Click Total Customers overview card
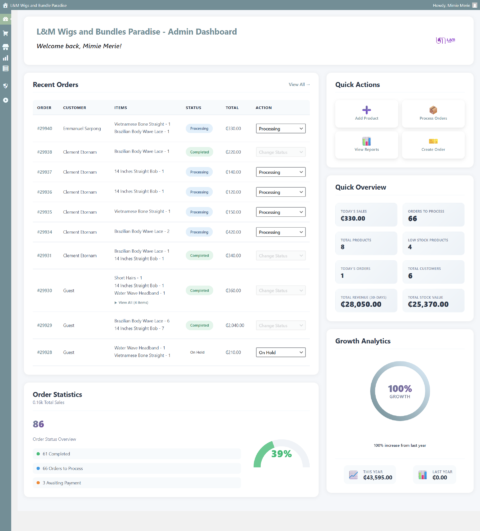 click(433, 272)
